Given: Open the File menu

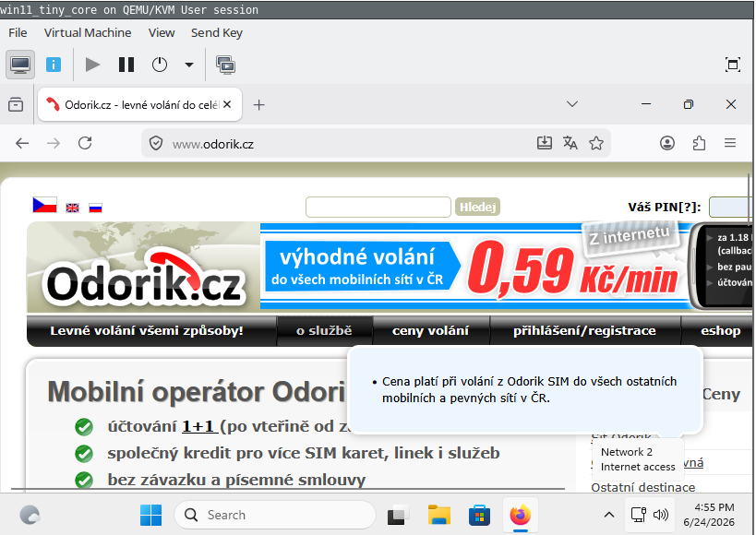Looking at the screenshot, I should click(x=18, y=33).
